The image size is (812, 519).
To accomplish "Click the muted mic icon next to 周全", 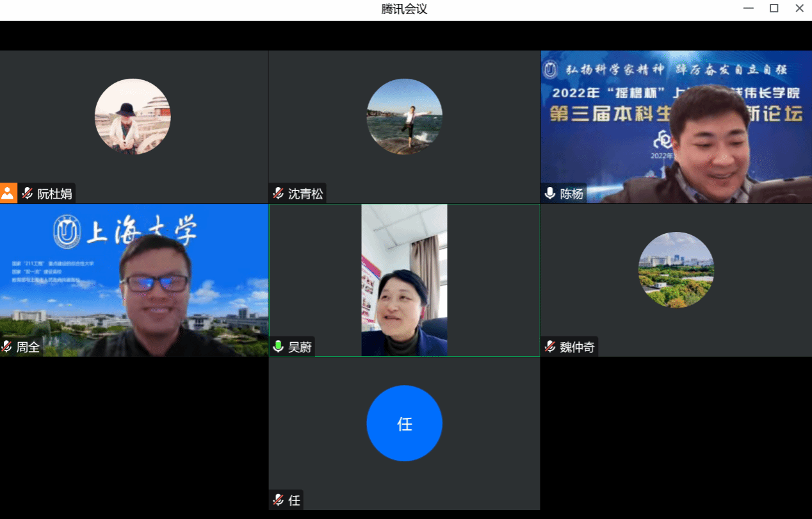I will click(7, 347).
